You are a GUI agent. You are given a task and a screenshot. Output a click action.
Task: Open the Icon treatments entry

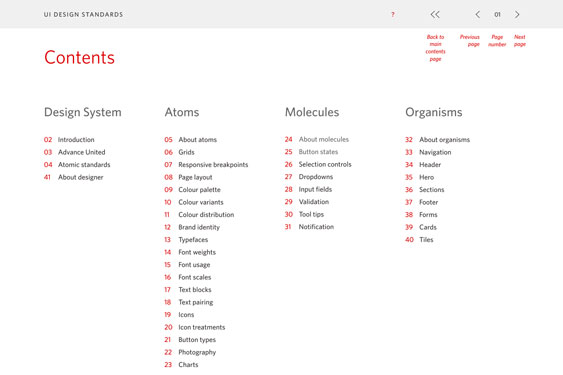tap(195, 327)
